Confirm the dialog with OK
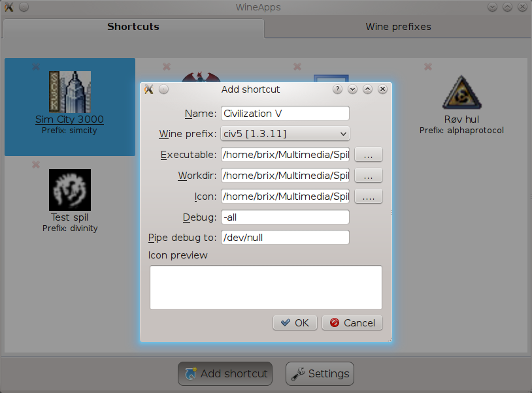The image size is (532, 393). [x=295, y=322]
